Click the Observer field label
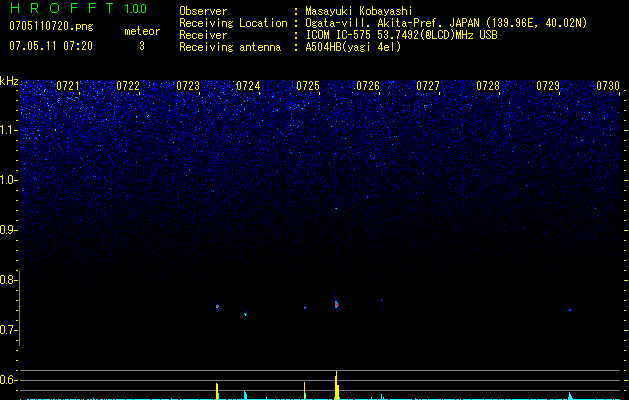The image size is (629, 400). (x=203, y=11)
